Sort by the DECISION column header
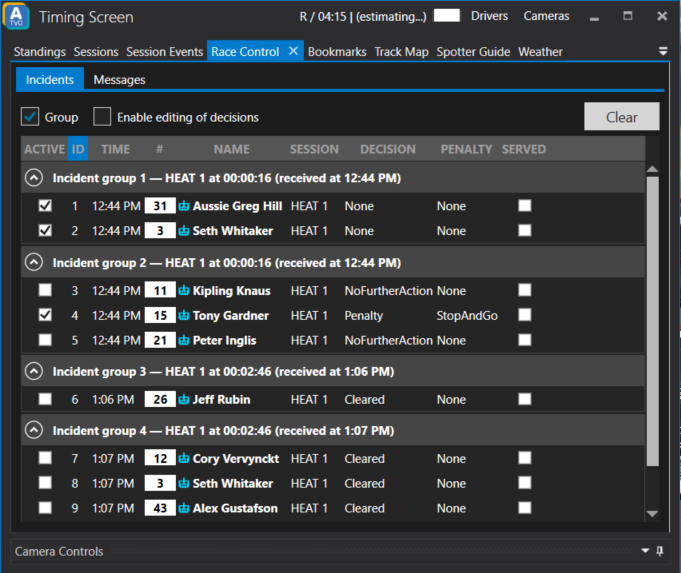 388,149
